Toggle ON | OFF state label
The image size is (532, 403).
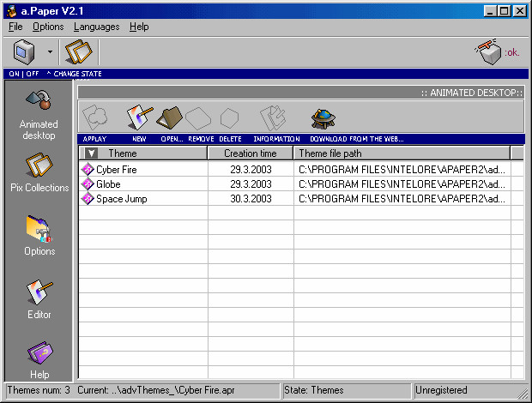pyautogui.click(x=24, y=74)
